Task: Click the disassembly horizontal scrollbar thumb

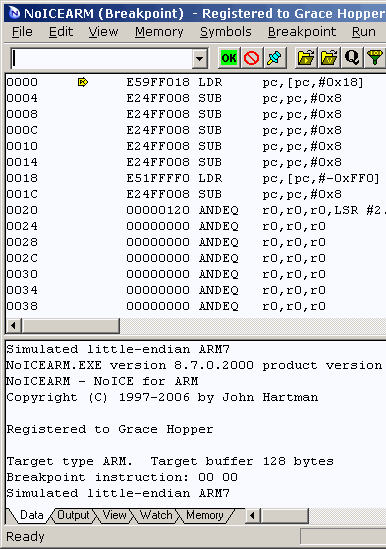Action: coord(71,326)
